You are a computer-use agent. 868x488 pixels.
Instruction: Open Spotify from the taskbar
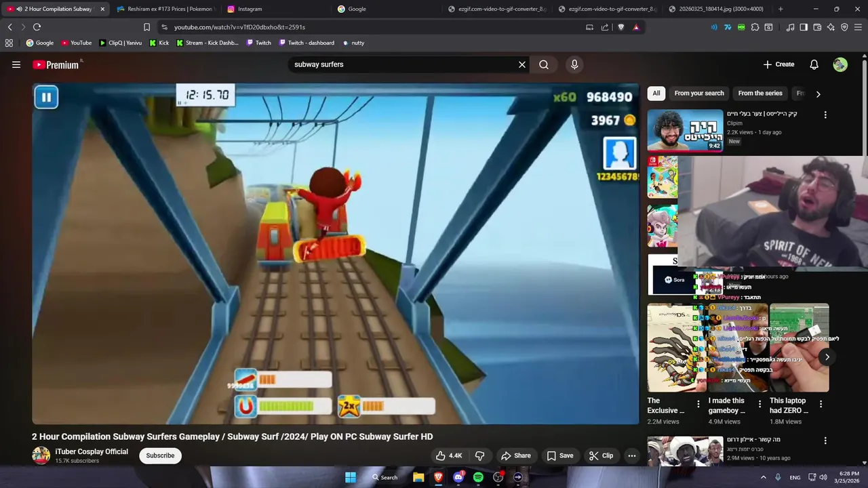pyautogui.click(x=478, y=477)
